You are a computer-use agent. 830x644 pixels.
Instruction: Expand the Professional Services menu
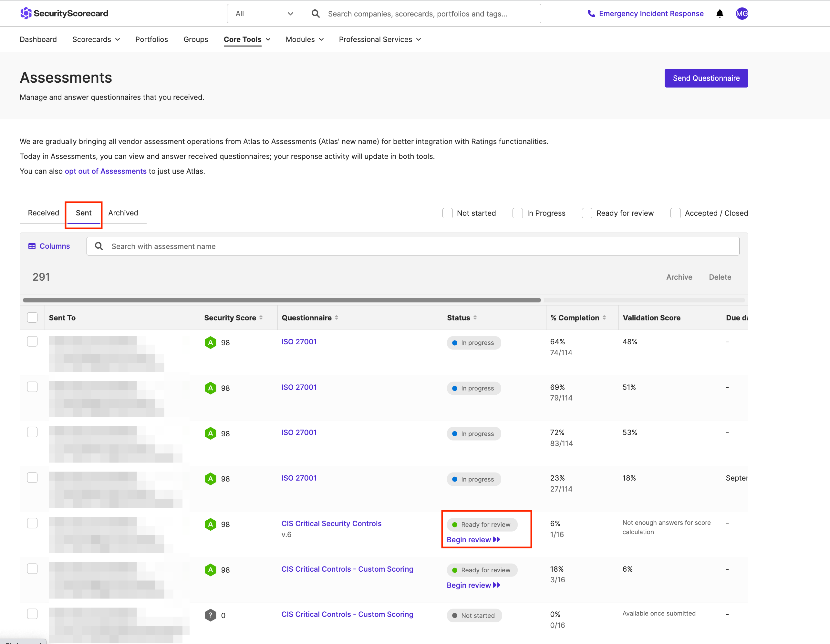(x=380, y=39)
